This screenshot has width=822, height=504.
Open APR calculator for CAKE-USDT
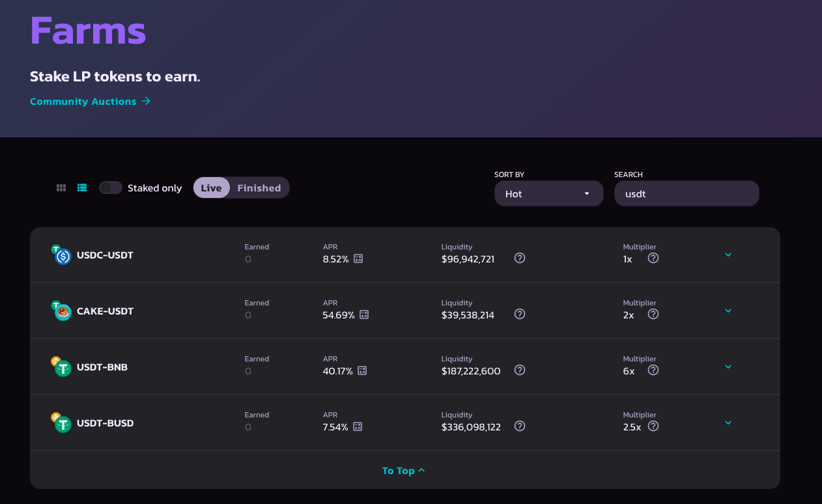pos(364,315)
